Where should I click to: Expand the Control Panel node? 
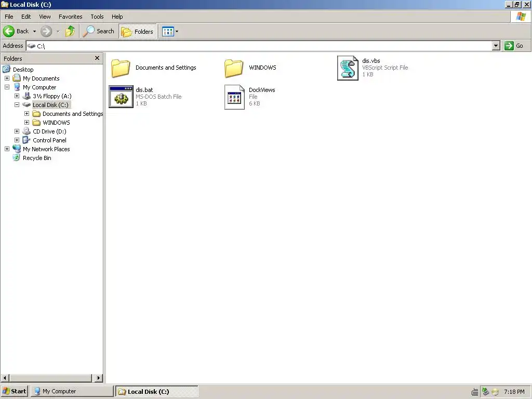click(x=17, y=140)
